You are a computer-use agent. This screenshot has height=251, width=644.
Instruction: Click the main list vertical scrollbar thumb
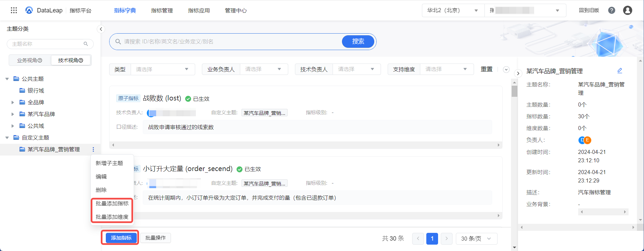pos(514,91)
